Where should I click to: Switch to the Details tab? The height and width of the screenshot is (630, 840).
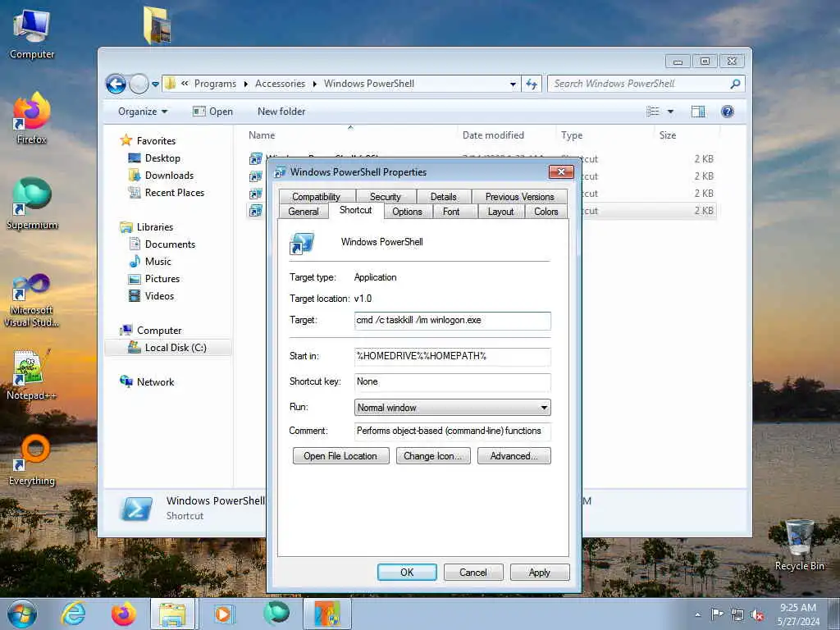click(x=444, y=197)
